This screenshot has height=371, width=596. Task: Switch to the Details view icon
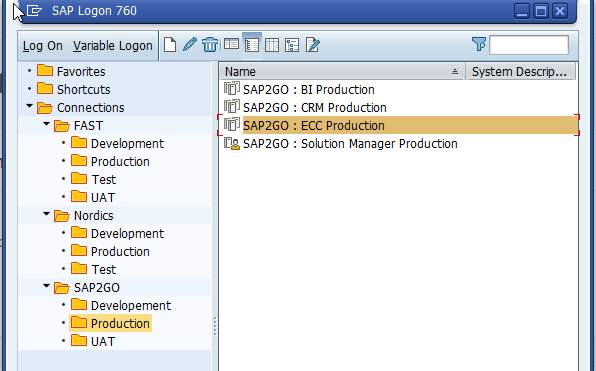pos(272,45)
